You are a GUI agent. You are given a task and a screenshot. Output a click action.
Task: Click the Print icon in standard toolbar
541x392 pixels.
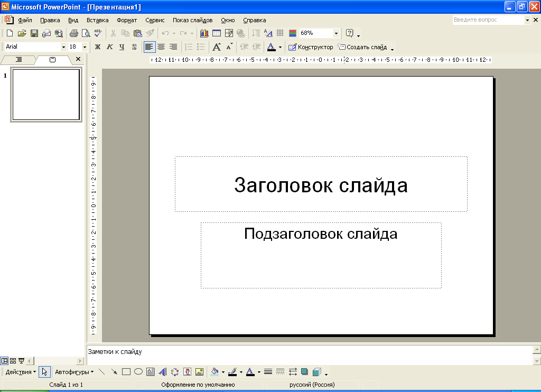pos(73,33)
